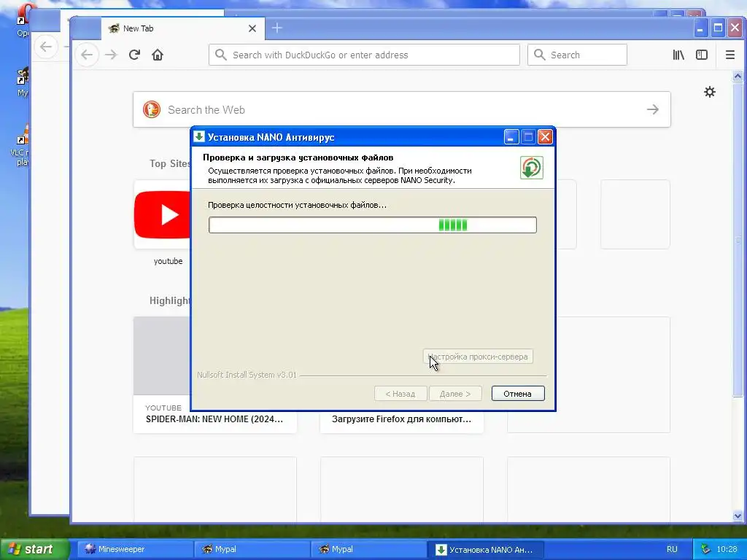
Task: Select the New Tab browser tab
Action: tap(182, 28)
